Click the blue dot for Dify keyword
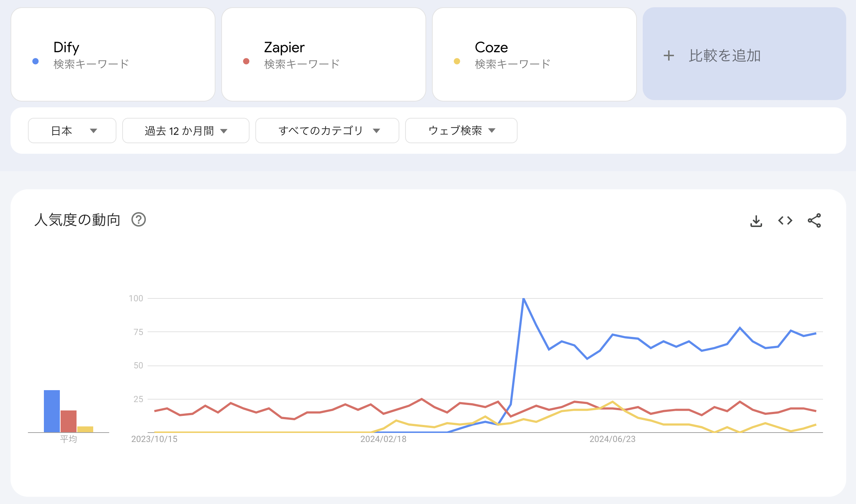This screenshot has width=856, height=504. tap(36, 61)
